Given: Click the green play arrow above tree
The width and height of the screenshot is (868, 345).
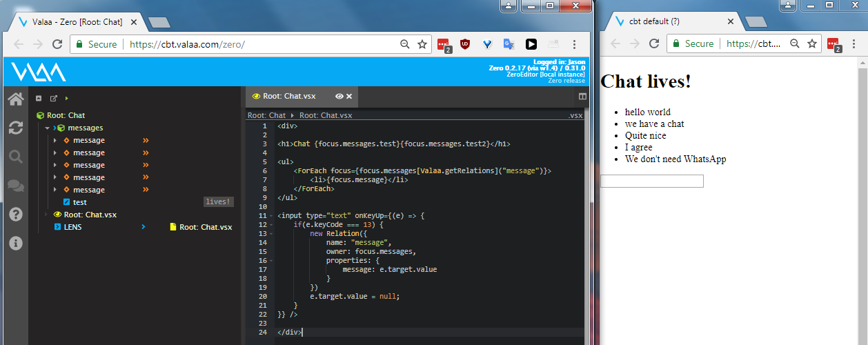Looking at the screenshot, I should (x=67, y=99).
